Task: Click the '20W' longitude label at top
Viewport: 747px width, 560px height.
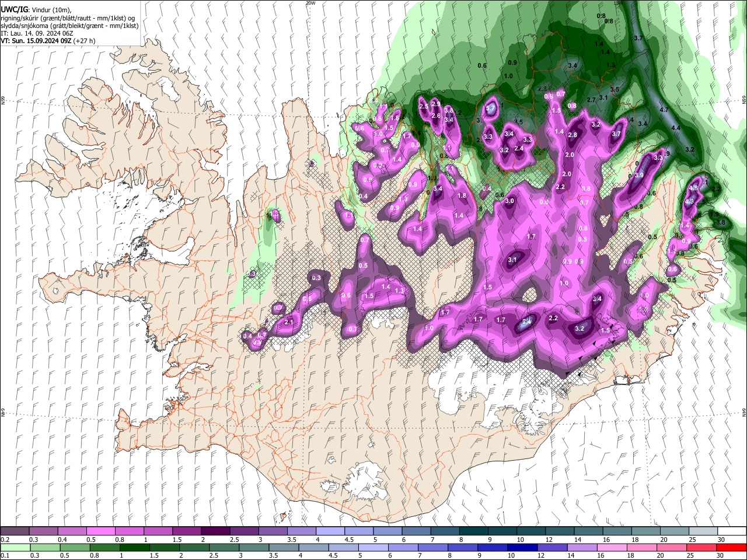Action: coord(310,3)
